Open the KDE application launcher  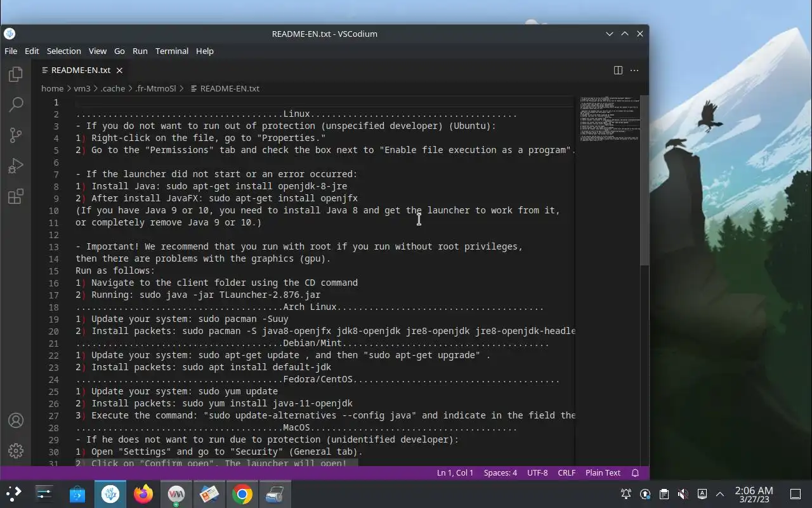[13, 494]
